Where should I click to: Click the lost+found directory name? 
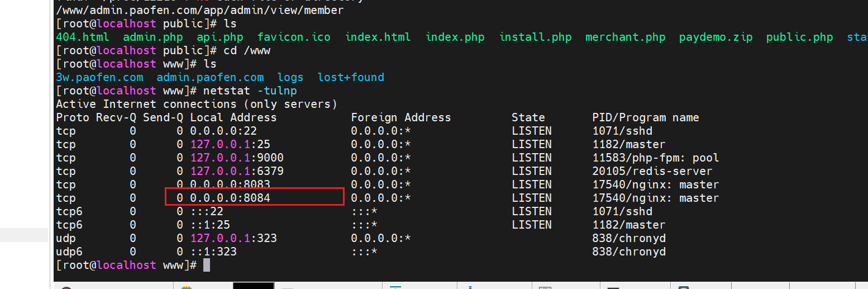click(x=351, y=78)
